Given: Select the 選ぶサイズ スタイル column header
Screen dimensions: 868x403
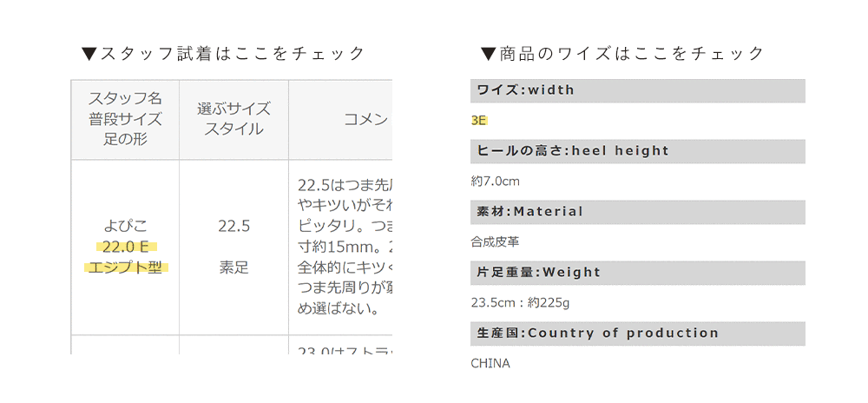Looking at the screenshot, I should coord(233,120).
